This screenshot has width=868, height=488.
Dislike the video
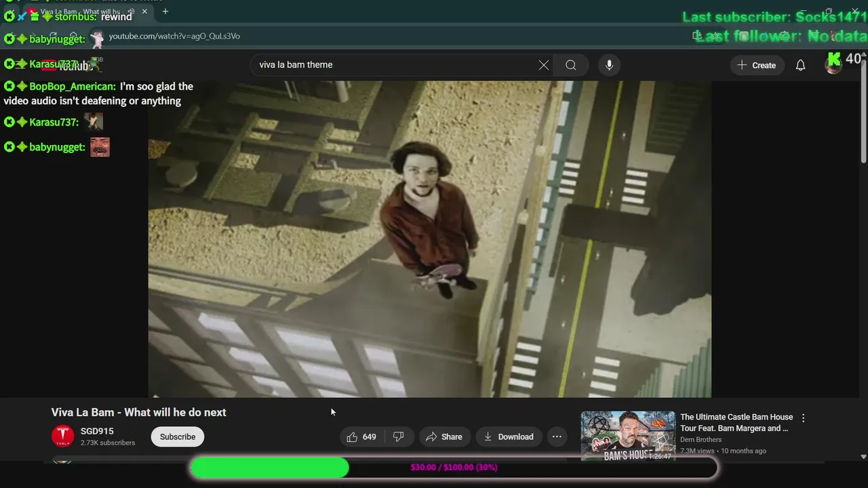click(399, 436)
